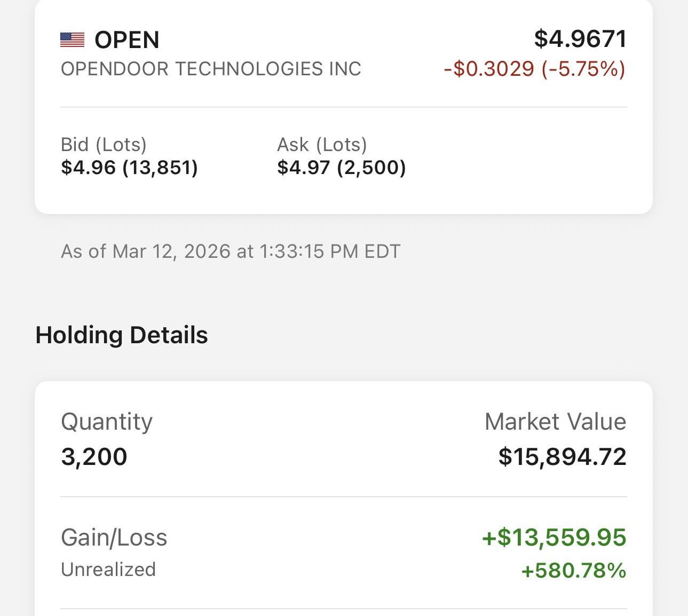Tap the As of Mar 12, 2026 timestamp

231,251
